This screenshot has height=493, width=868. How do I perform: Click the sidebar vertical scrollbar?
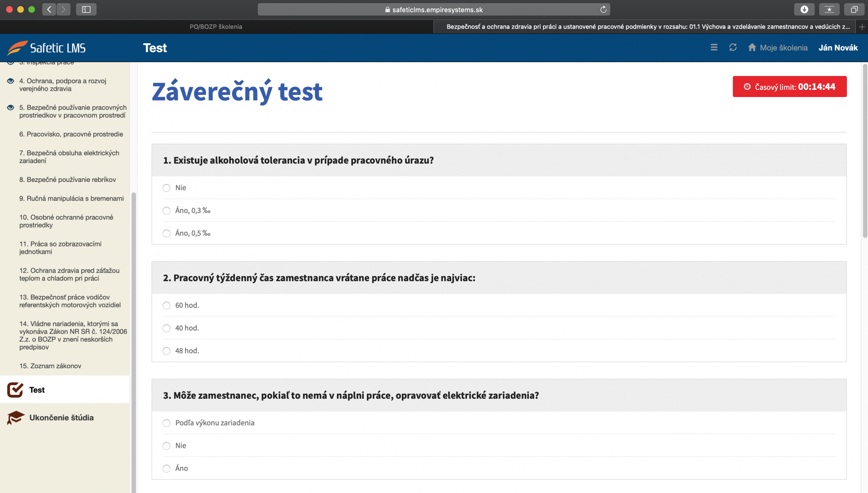[x=134, y=342]
